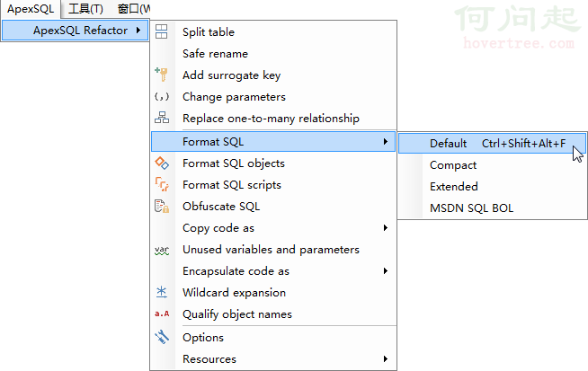Expand the Resources submenu arrow
The image size is (588, 371).
(385, 359)
